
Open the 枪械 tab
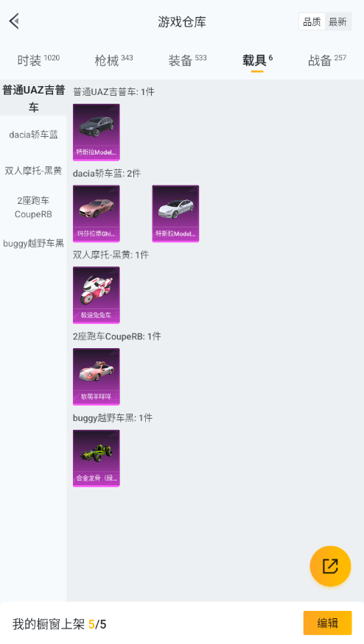point(113,60)
